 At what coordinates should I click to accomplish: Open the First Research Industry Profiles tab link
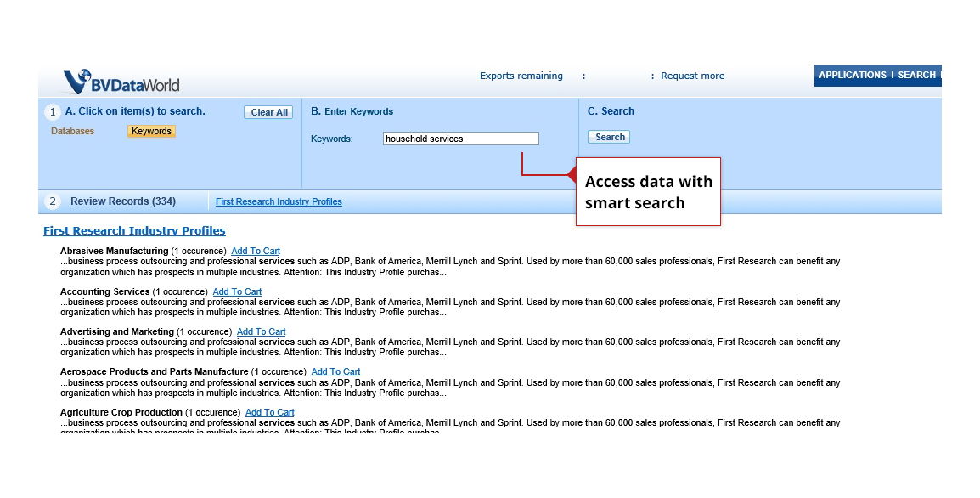point(279,201)
